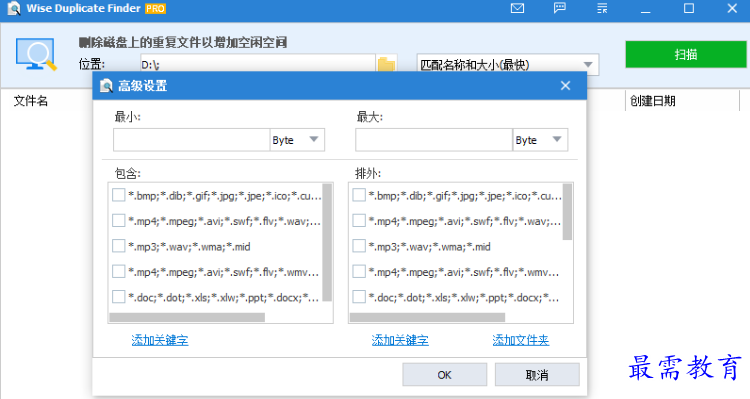Image resolution: width=750 pixels, height=399 pixels.
Task: Click 添加关键字 link under 排外 list
Action: pyautogui.click(x=400, y=340)
